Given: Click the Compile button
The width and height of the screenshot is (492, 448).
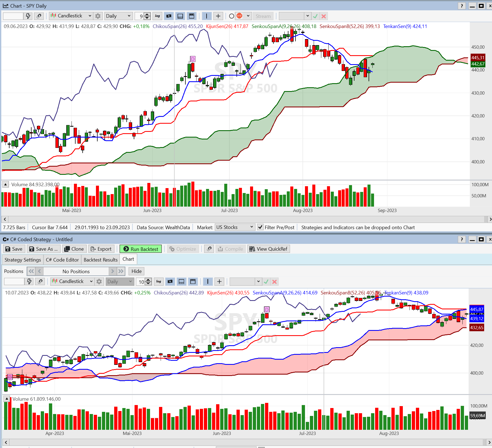Looking at the screenshot, I should tap(231, 249).
